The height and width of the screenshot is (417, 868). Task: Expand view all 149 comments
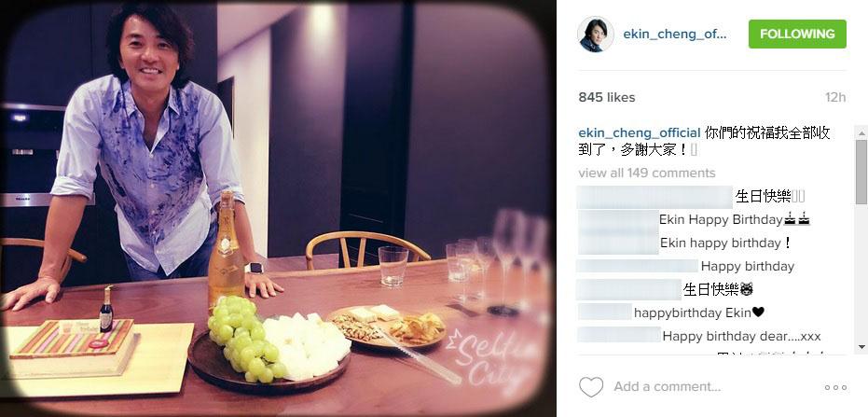[647, 173]
